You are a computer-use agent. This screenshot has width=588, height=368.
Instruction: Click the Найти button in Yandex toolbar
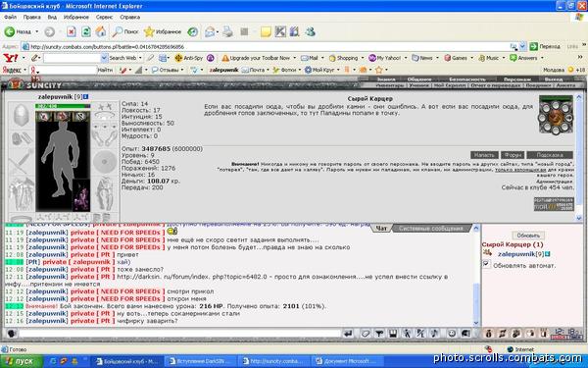(x=106, y=70)
